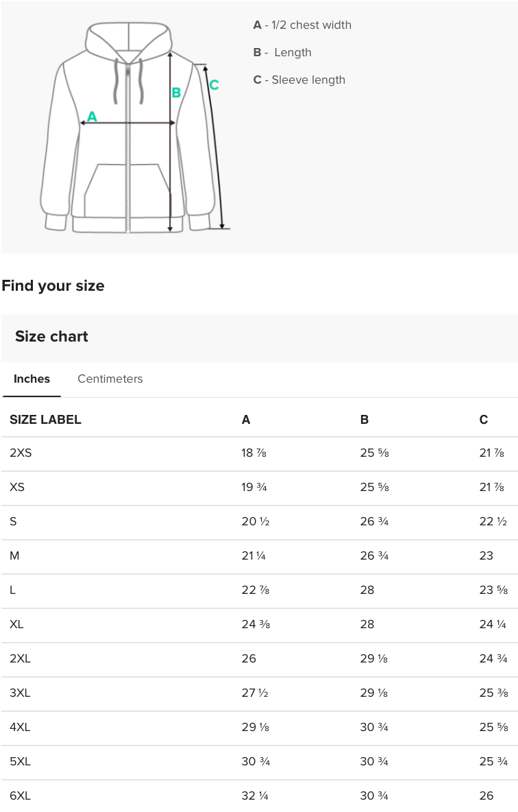This screenshot has width=518, height=812.
Task: Select the 2XS size row label
Action: tap(21, 453)
